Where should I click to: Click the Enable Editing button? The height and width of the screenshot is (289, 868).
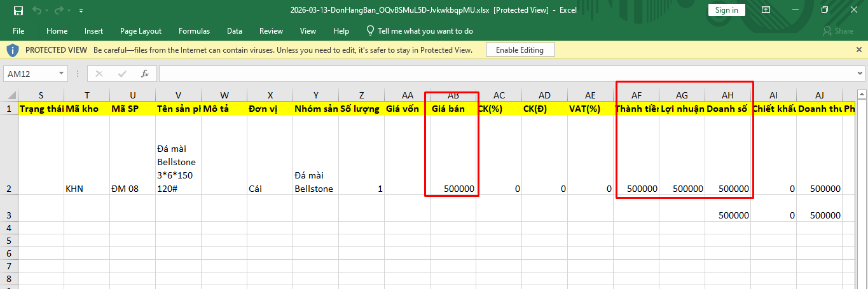(520, 50)
